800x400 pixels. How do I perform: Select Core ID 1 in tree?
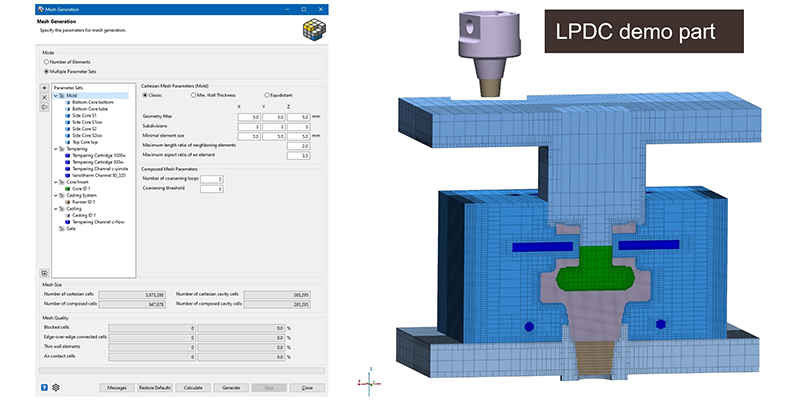[83, 187]
